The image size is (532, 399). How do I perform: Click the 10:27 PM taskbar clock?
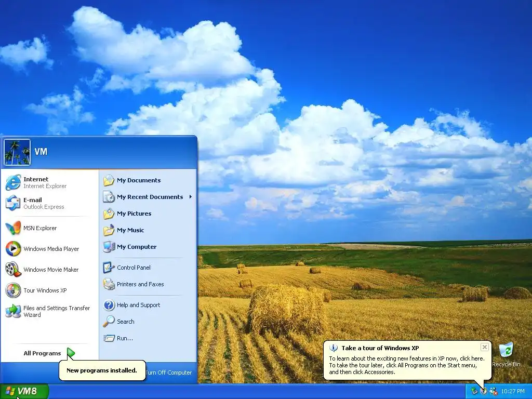[513, 391]
